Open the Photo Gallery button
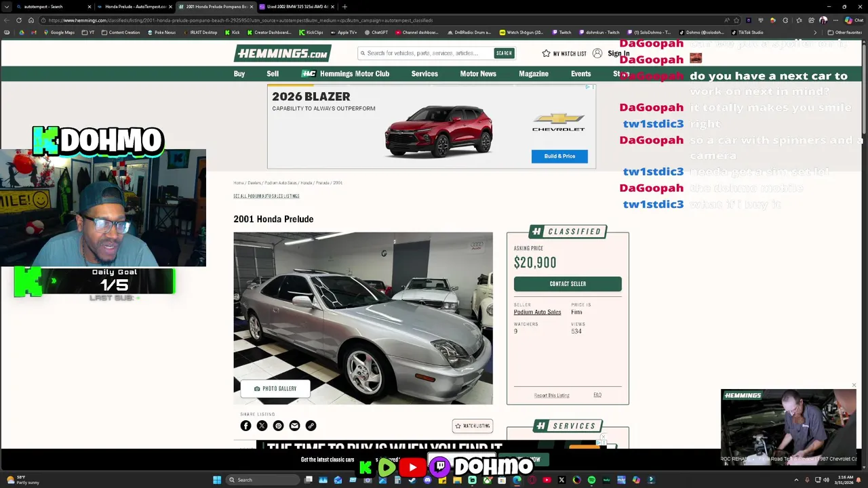This screenshot has width=868, height=488. (275, 389)
